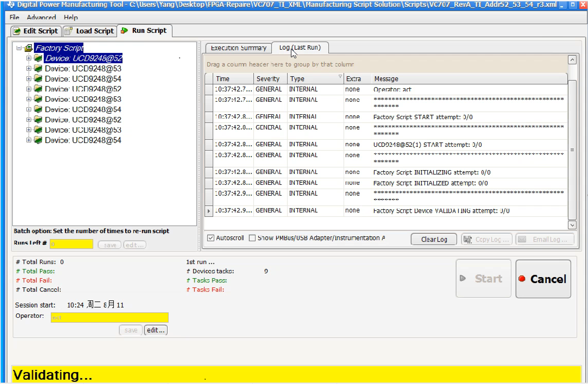Expand second Device: UCD9248@54 node

tap(29, 109)
